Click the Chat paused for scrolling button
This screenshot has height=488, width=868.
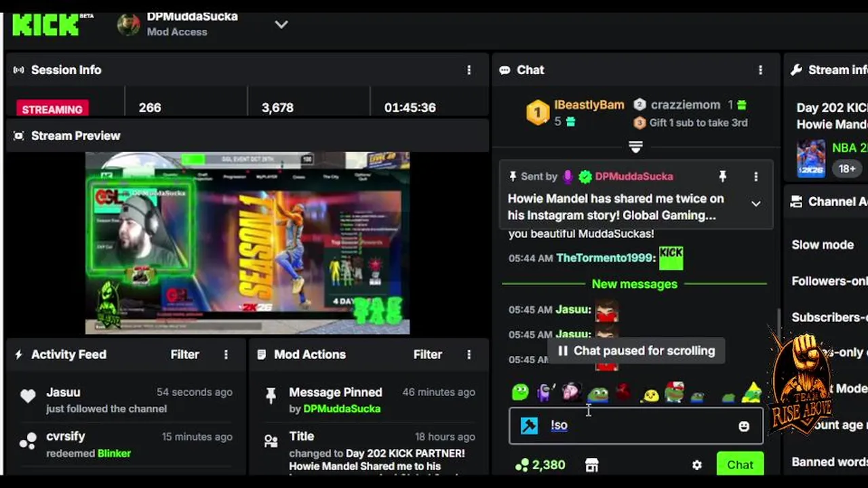tap(636, 350)
